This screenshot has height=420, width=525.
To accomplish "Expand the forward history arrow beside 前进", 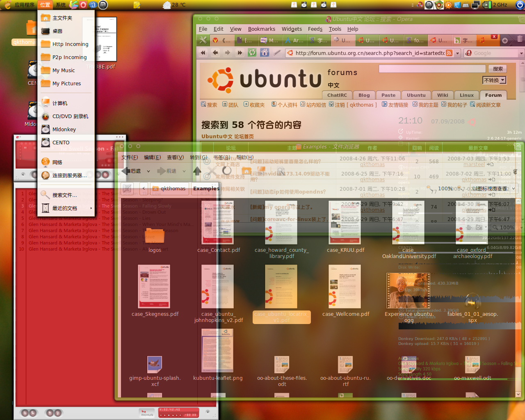I will coord(184,171).
